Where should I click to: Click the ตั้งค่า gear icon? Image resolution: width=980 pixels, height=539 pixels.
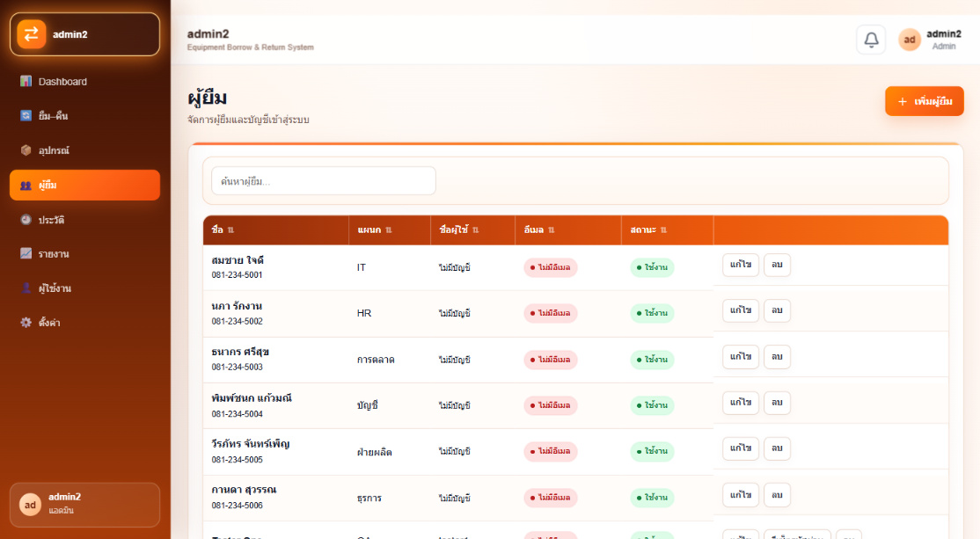(x=26, y=323)
